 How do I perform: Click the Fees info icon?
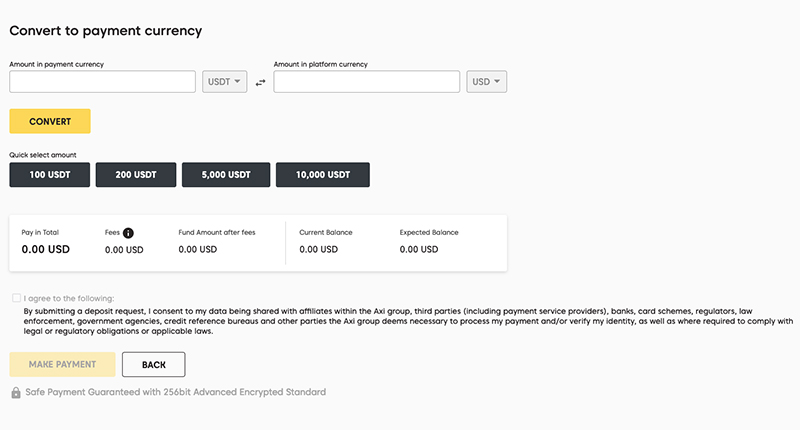(x=128, y=233)
